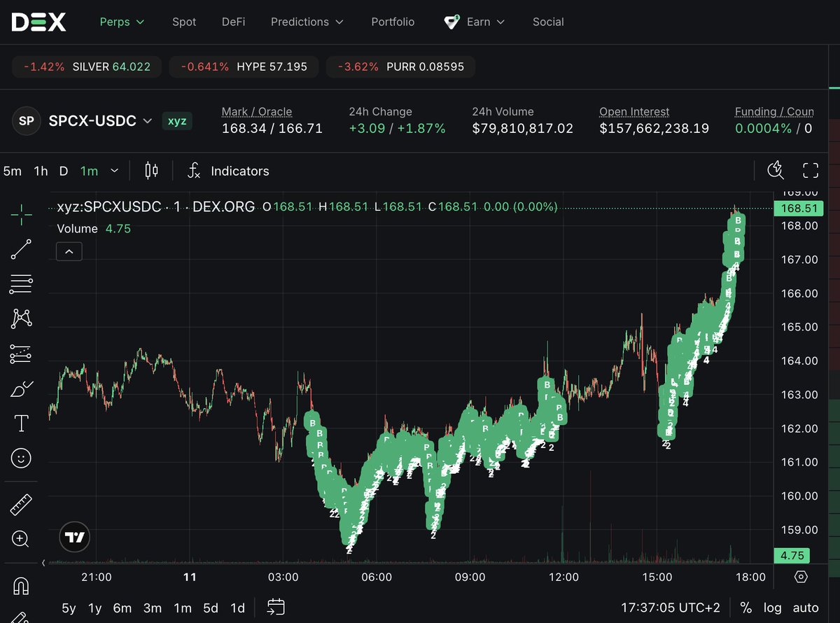This screenshot has height=623, width=840.
Task: Open the DeFi tab
Action: click(x=234, y=22)
